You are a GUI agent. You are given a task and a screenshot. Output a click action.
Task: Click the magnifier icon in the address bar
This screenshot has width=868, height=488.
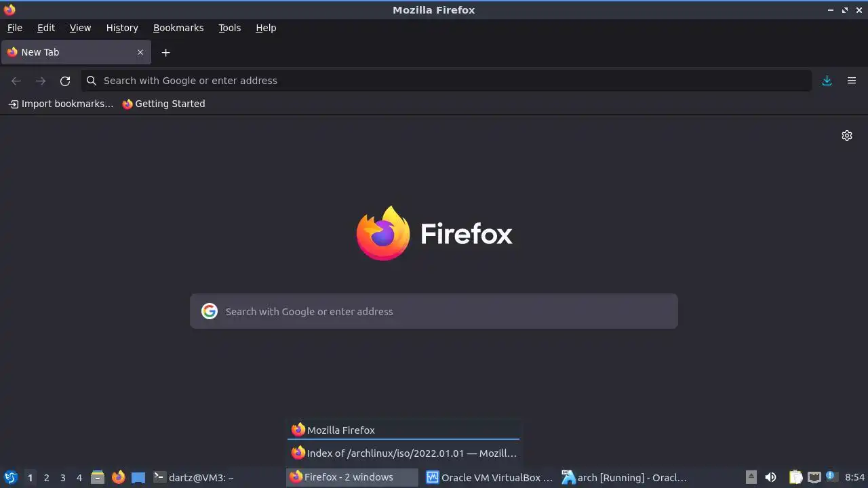click(92, 81)
